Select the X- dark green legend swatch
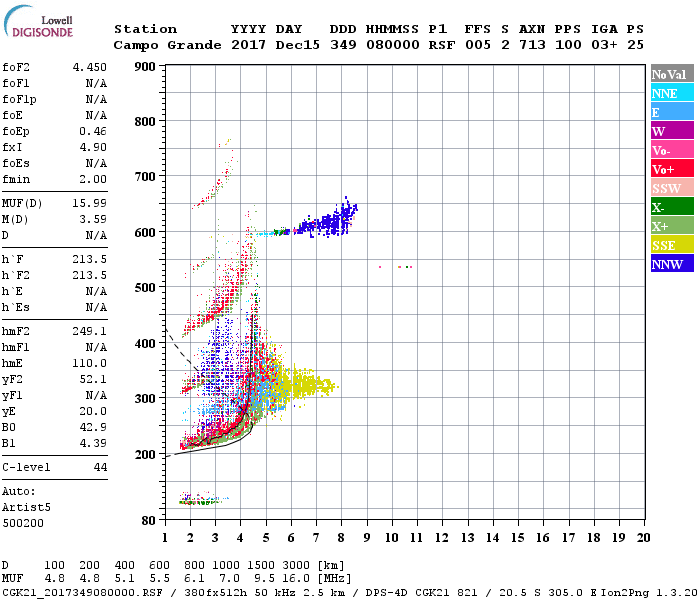Screen dimensions: 700x600 (x=672, y=207)
